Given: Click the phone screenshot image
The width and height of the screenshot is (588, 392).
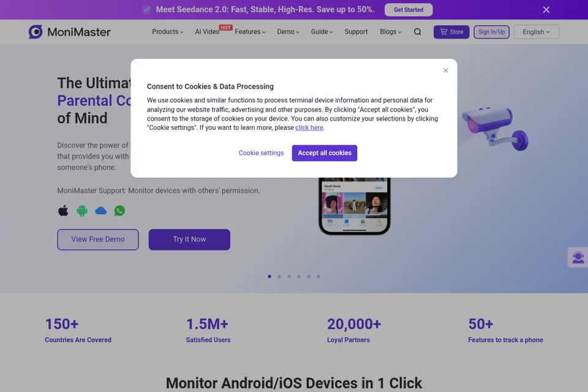Looking at the screenshot, I should click(x=355, y=206).
